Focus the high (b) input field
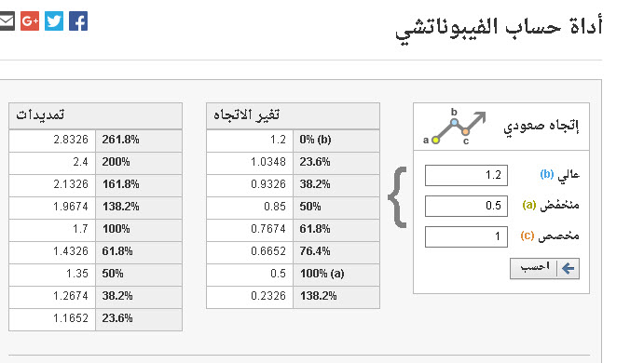Viewport: 644px width, 363px height. click(466, 176)
